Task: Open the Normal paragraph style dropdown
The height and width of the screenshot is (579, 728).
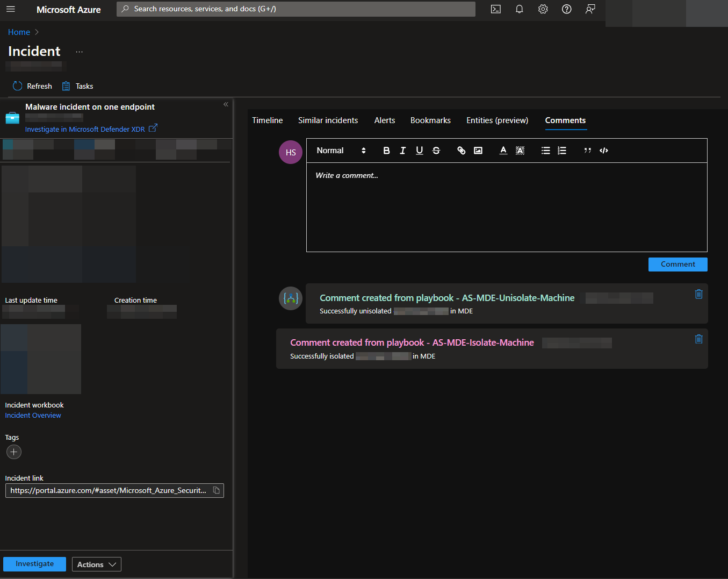Action: [341, 151]
